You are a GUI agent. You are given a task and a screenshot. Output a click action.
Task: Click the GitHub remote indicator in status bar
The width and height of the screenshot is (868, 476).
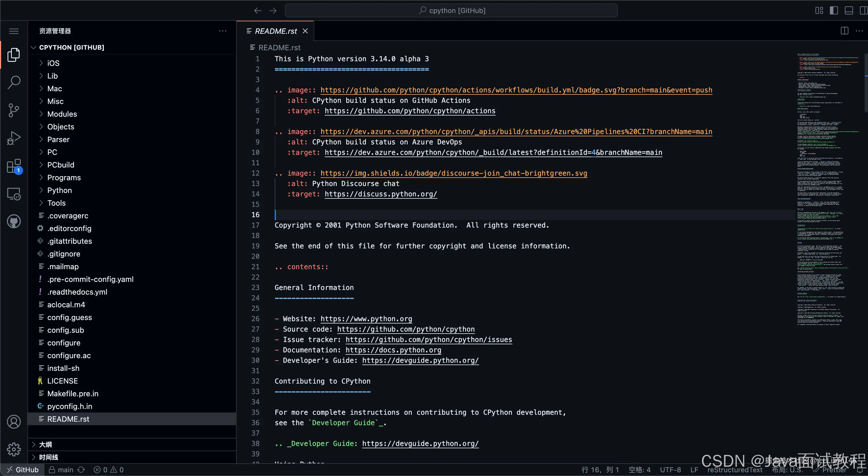pyautogui.click(x=23, y=470)
